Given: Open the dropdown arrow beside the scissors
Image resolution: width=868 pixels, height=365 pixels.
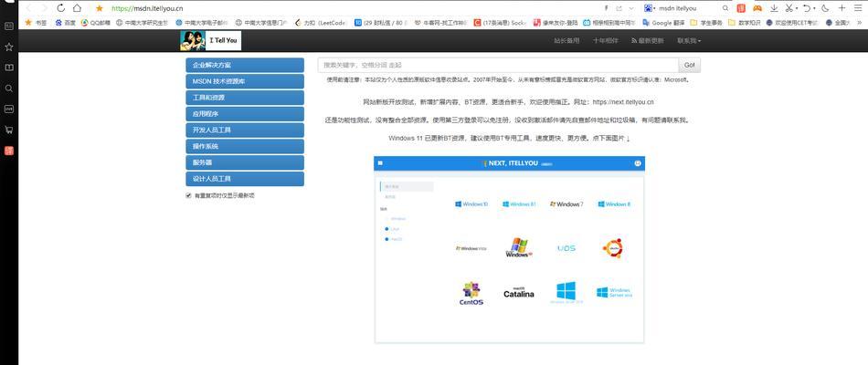Looking at the screenshot, I should point(796,9).
